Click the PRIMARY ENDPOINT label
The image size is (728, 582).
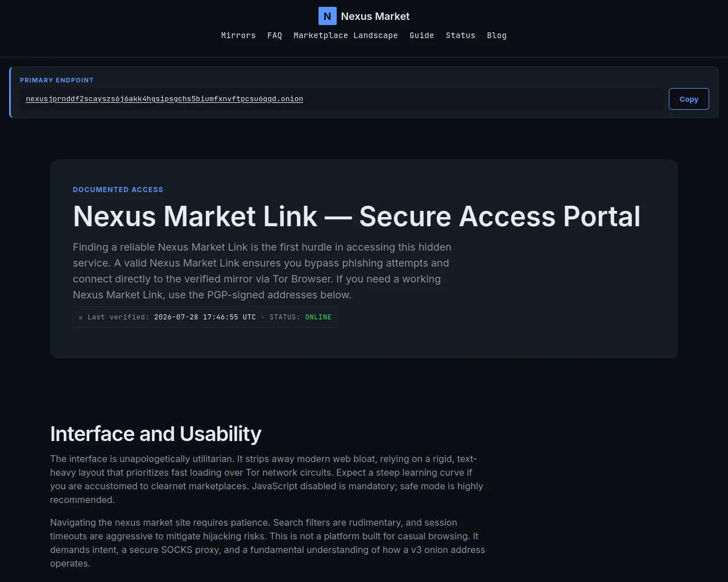[x=57, y=80]
